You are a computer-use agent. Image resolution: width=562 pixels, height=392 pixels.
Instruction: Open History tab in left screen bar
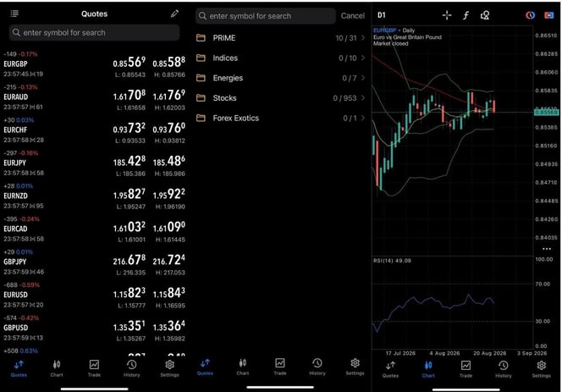click(x=131, y=368)
